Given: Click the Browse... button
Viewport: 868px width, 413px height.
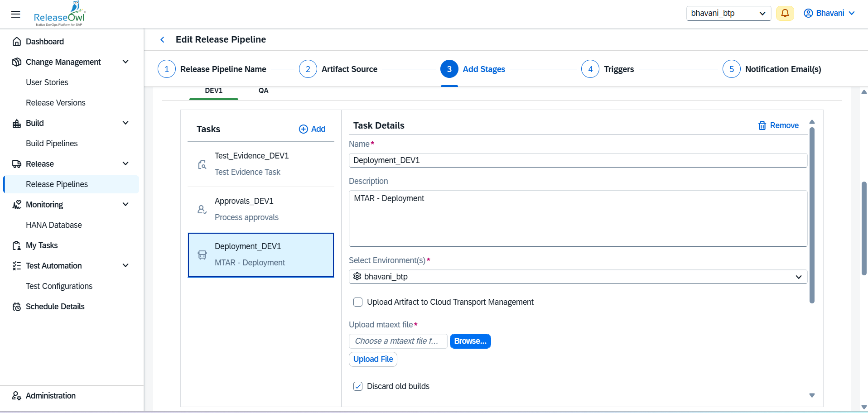Looking at the screenshot, I should tap(470, 341).
